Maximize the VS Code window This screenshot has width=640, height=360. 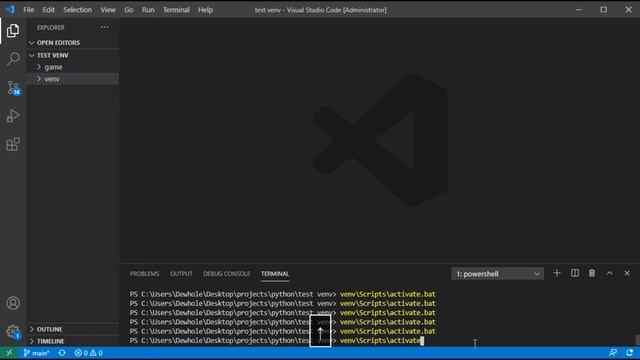tap(604, 10)
